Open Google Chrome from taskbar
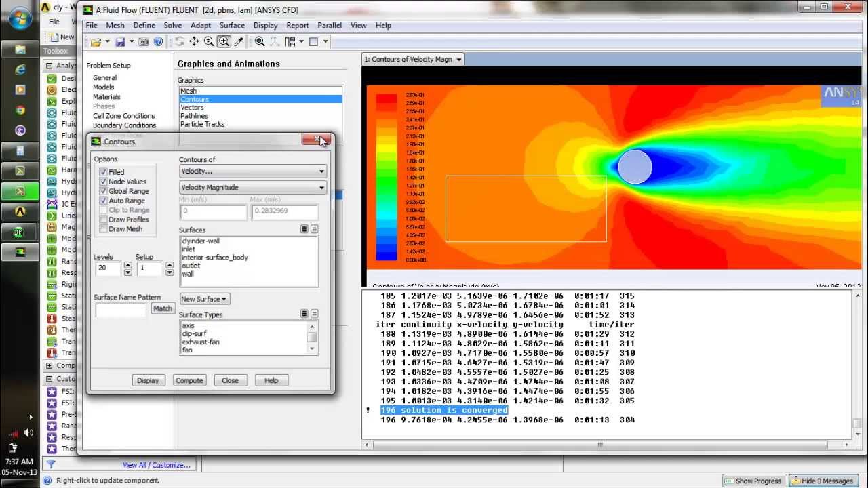Viewport: 868px width, 488px height. (20, 110)
